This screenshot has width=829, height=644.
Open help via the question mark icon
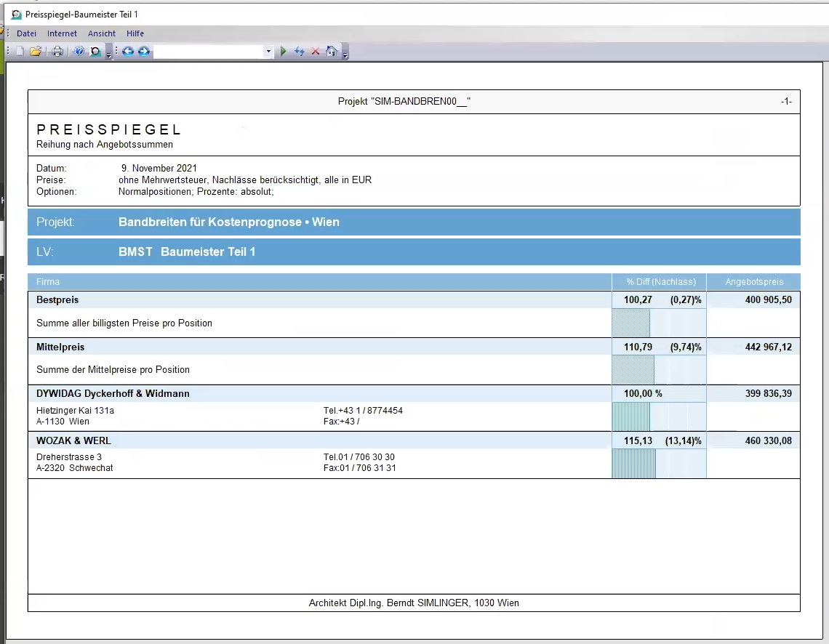[x=79, y=52]
